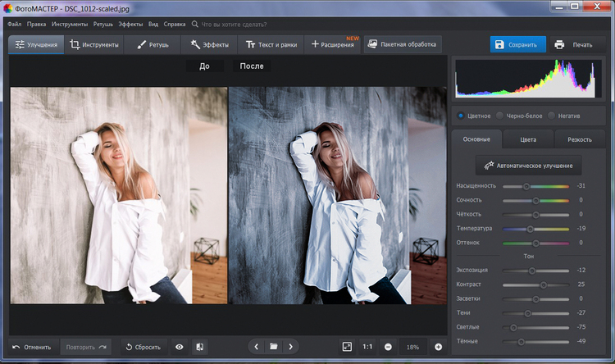Click the Температура value -19
Viewport: 615px width, 364px height.
tap(581, 228)
